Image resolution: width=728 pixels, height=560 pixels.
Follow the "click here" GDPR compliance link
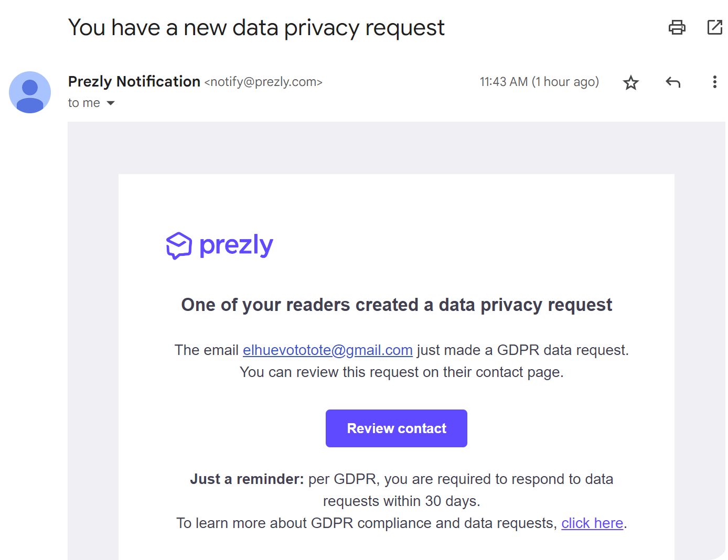[x=592, y=523]
